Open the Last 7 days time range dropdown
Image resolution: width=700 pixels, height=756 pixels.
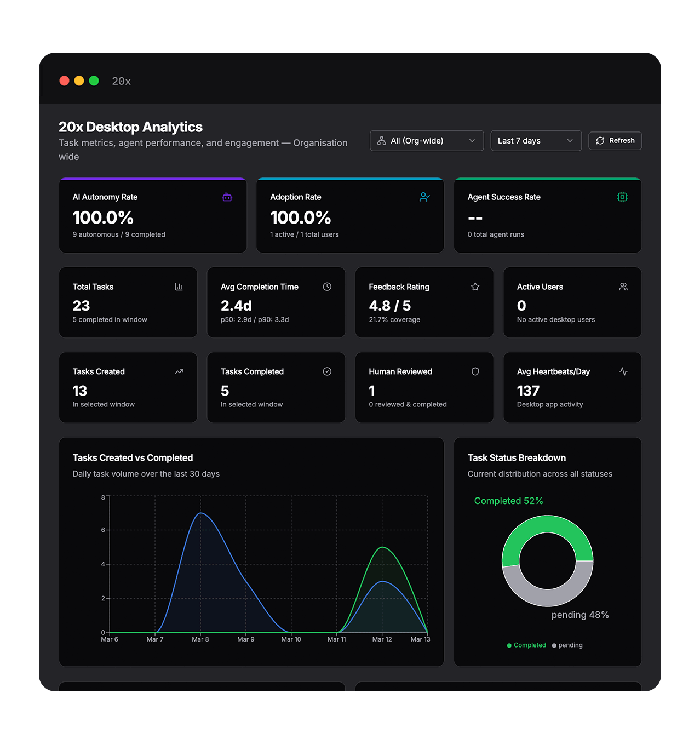point(535,141)
